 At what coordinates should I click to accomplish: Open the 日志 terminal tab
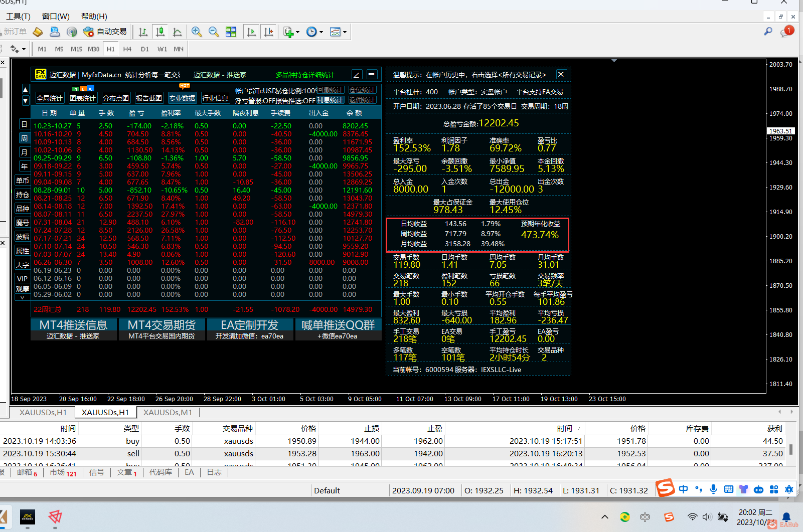pos(214,472)
